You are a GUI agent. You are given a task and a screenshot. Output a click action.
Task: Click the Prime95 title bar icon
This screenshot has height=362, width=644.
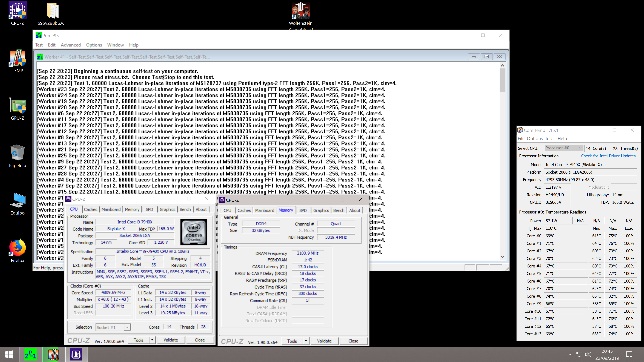tap(38, 36)
